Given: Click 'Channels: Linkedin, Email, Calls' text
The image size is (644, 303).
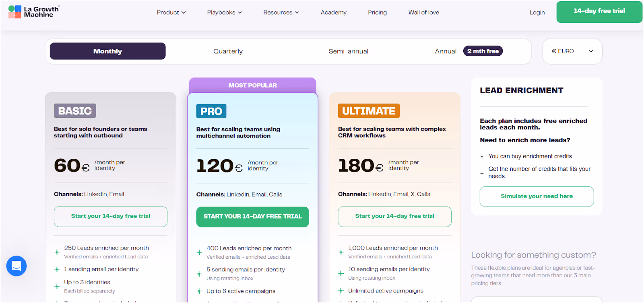Looking at the screenshot, I should point(239,194).
